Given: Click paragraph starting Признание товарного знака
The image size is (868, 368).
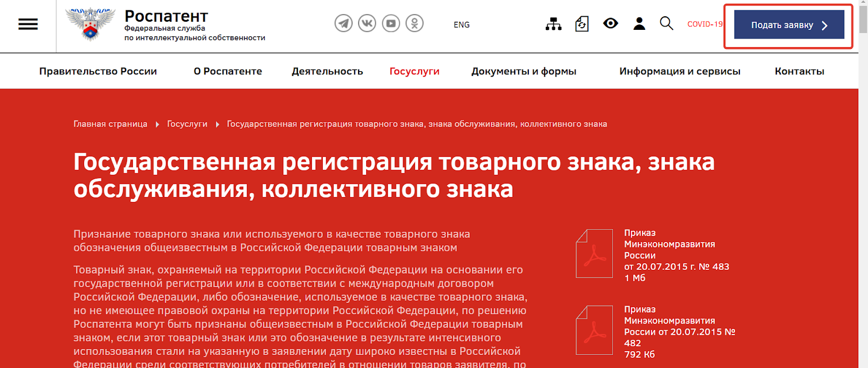Looking at the screenshot, I should coord(272,241).
